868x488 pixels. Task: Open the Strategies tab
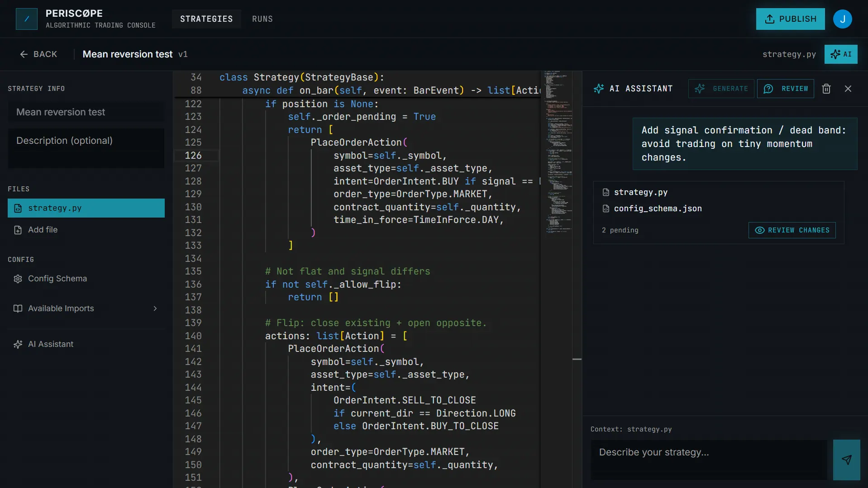pyautogui.click(x=206, y=19)
